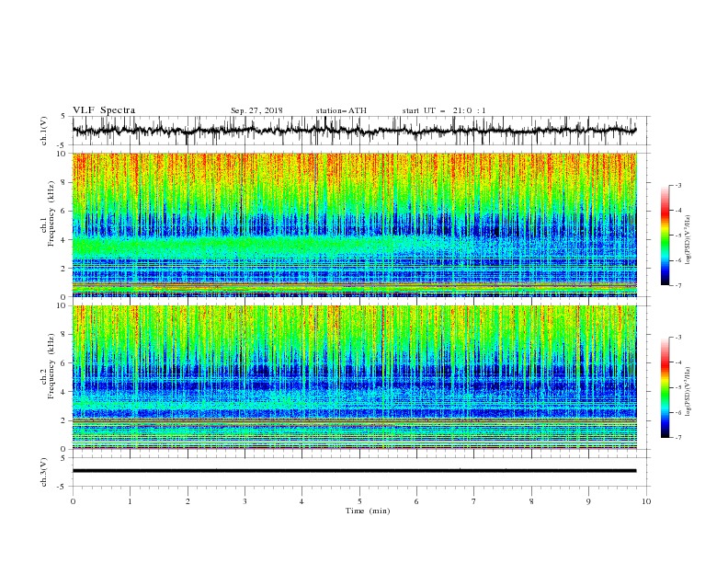Viewport: 728px width, 563px height.
Task: Click the ch.3 flat black voltage trace
Action: click(x=354, y=471)
